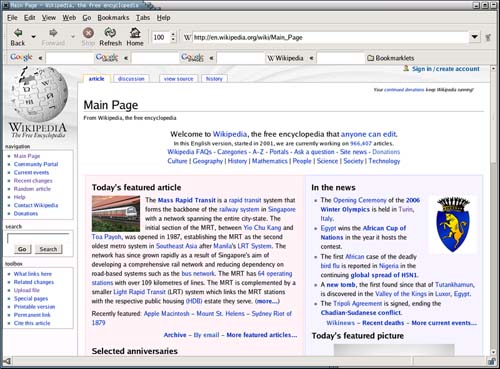Go back with the Back arrow button
Viewport: 500px width, 369px height.
tap(18, 37)
